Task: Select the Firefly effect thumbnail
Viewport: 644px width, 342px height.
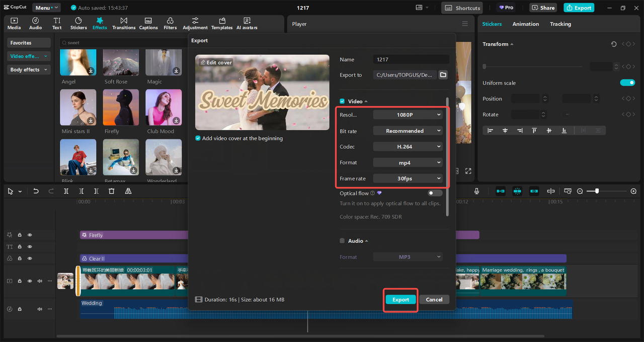Action: tap(121, 107)
